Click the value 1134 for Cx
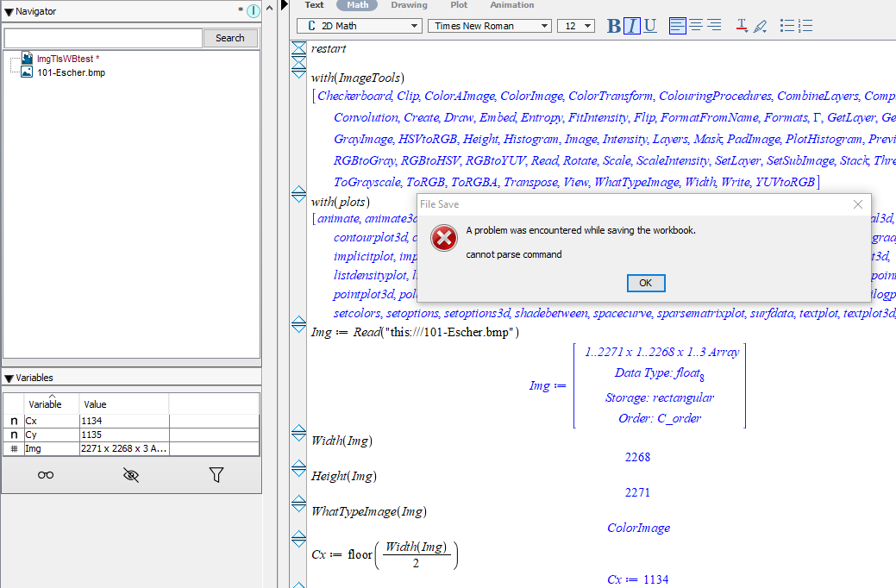 tap(91, 421)
